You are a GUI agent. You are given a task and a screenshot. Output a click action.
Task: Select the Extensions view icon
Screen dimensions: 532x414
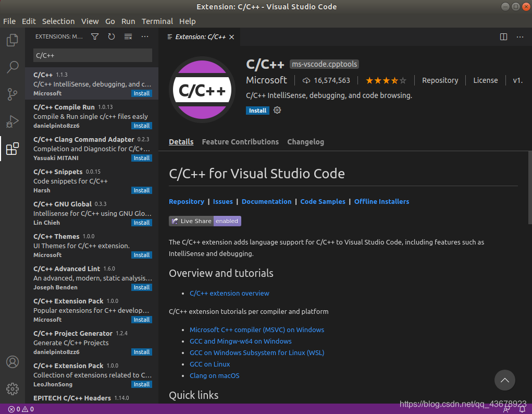click(x=12, y=149)
